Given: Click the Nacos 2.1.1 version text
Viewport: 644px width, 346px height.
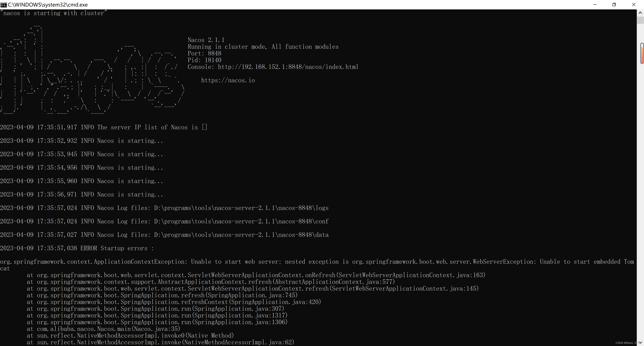Looking at the screenshot, I should click(x=206, y=40).
